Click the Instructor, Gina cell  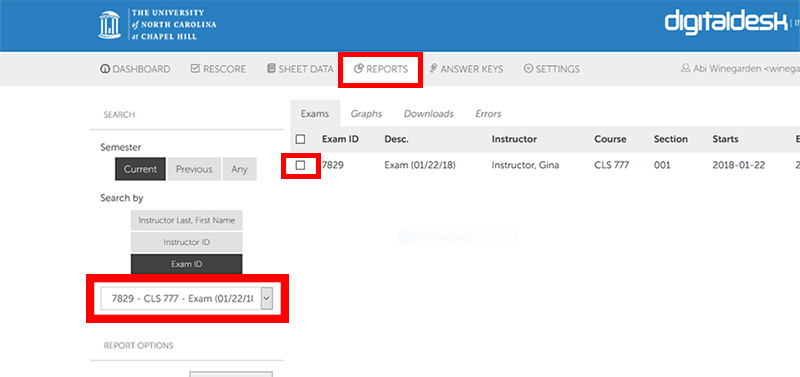[525, 165]
